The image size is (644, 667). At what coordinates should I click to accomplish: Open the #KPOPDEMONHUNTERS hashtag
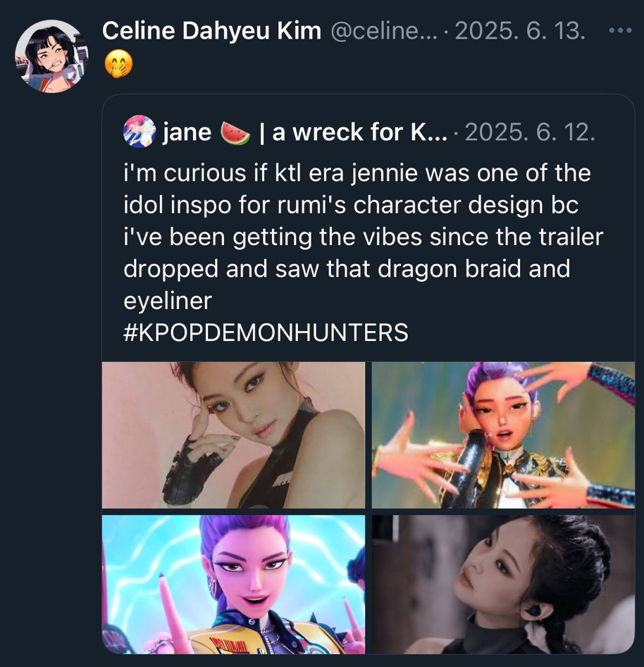click(266, 332)
